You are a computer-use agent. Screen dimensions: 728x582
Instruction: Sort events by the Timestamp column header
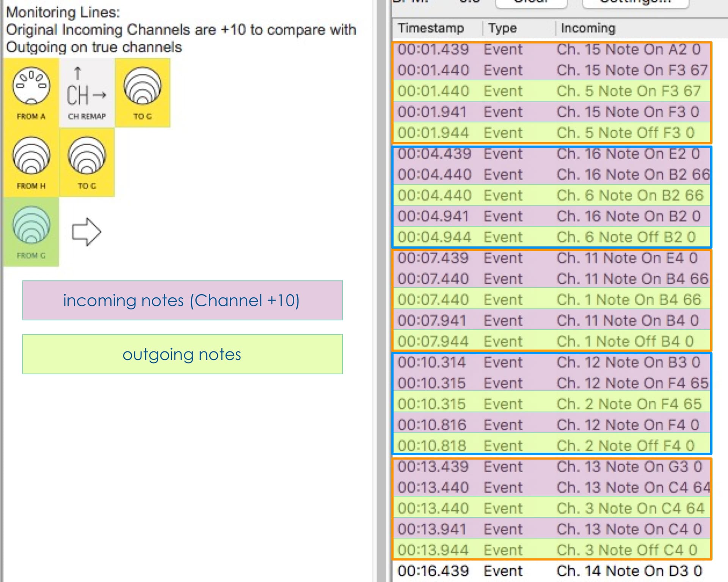431,28
